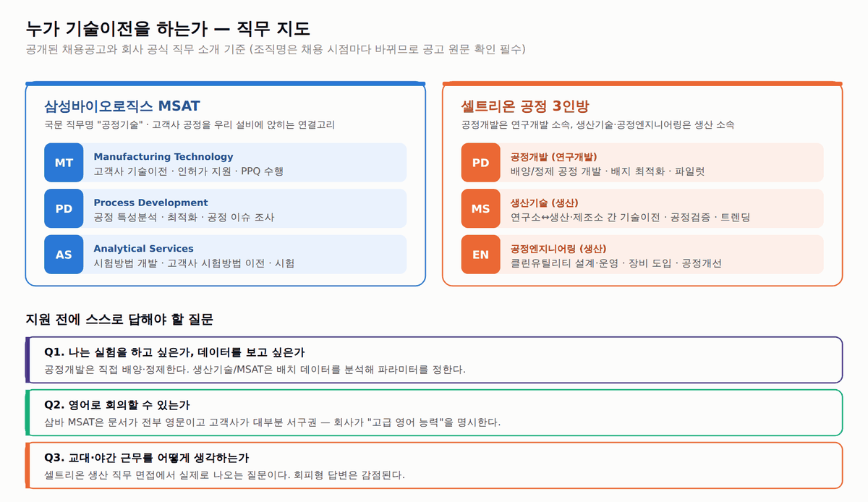Click '연구소↔생산·제조소 간 기술이전' line
This screenshot has height=502, width=868.
click(x=631, y=217)
